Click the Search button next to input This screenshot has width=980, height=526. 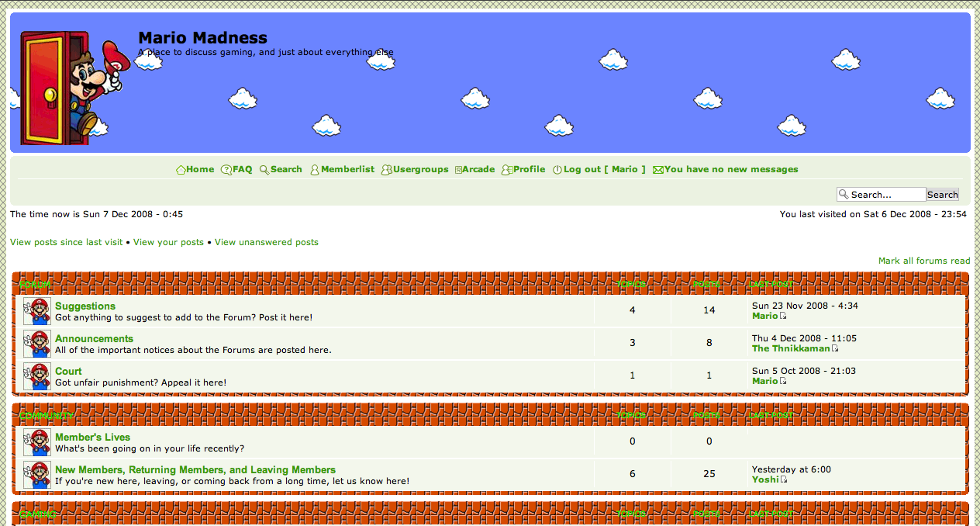click(x=943, y=195)
